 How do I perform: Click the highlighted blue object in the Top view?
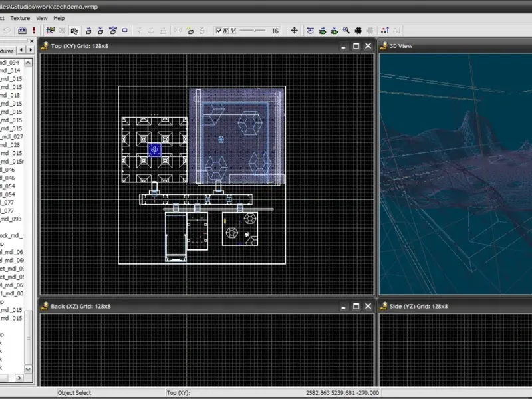coord(155,150)
